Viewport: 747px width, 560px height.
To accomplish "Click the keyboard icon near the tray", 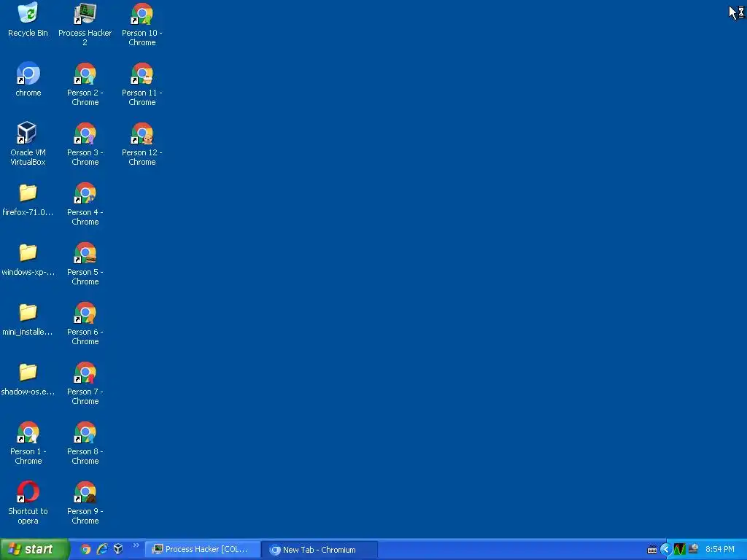I will pos(652,550).
